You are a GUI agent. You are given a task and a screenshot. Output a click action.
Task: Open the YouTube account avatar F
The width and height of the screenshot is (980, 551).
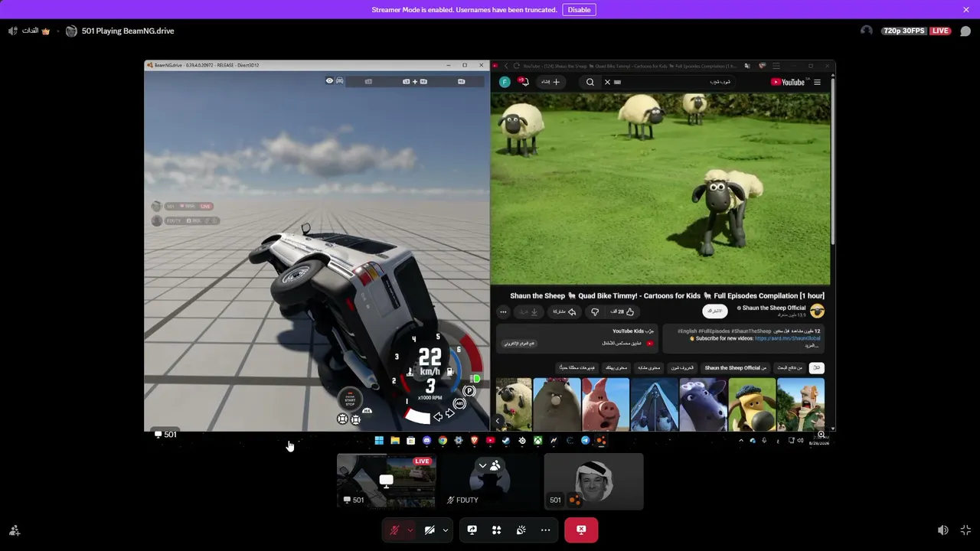505,82
